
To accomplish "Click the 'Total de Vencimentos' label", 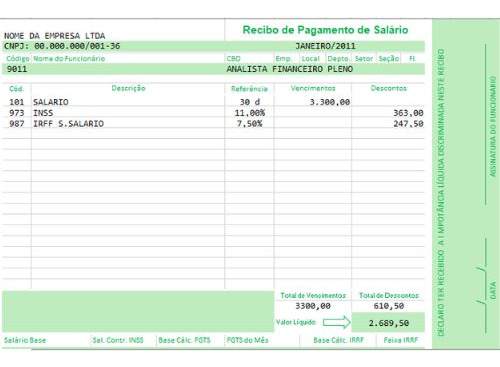I will tap(313, 295).
